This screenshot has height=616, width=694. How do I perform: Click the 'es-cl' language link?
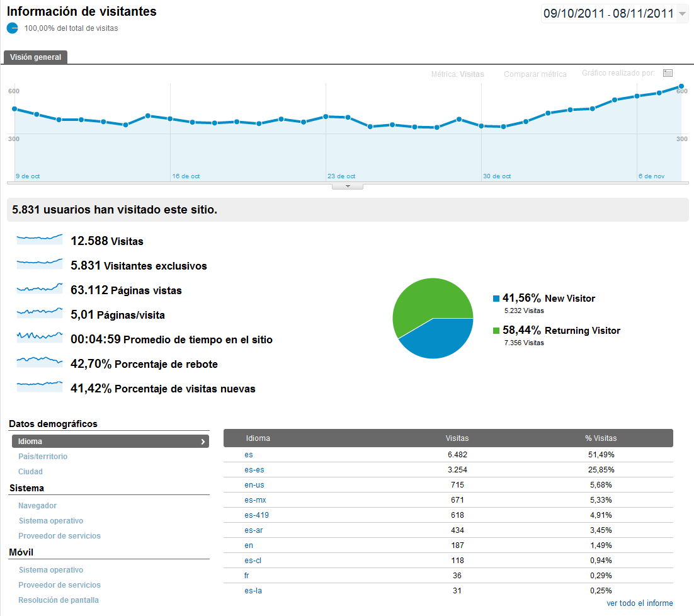(x=253, y=560)
